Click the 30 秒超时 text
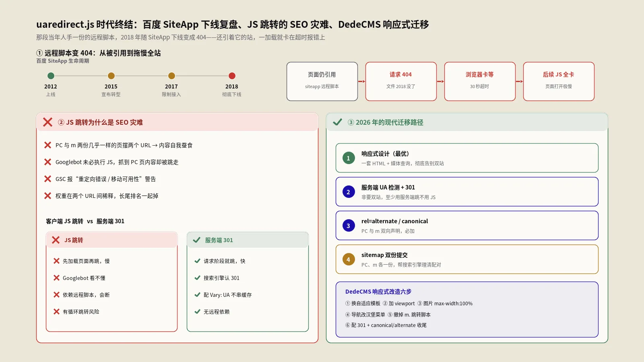Viewport: 644px width, 362px height. coord(480,86)
